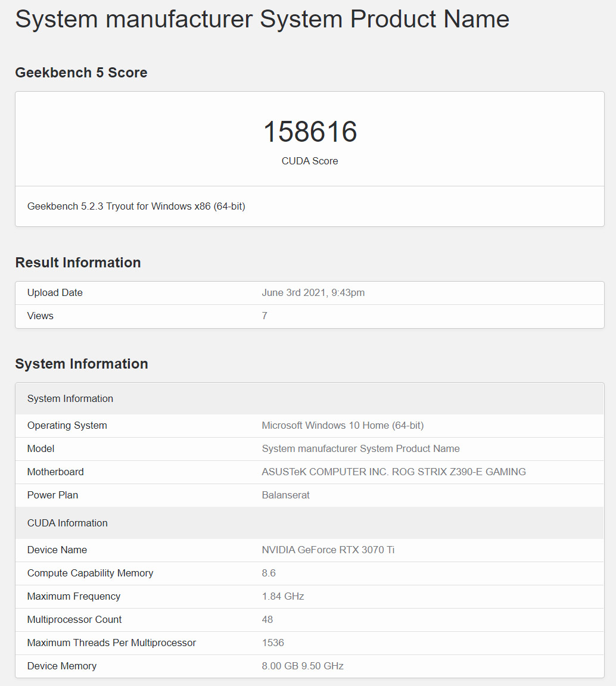Screen dimensions: 616x686
Task: Click the '1.84 GHz' frequency value
Action: coord(283,596)
